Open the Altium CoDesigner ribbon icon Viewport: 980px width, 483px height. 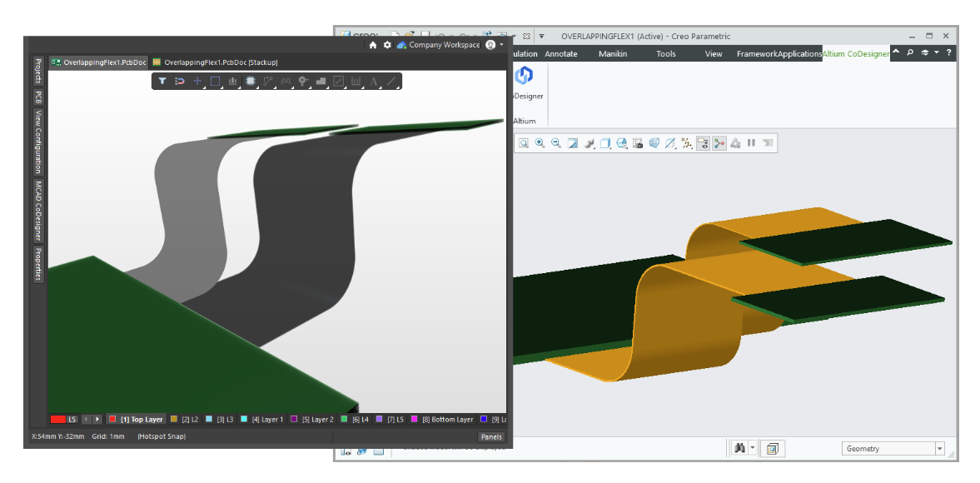[x=524, y=76]
